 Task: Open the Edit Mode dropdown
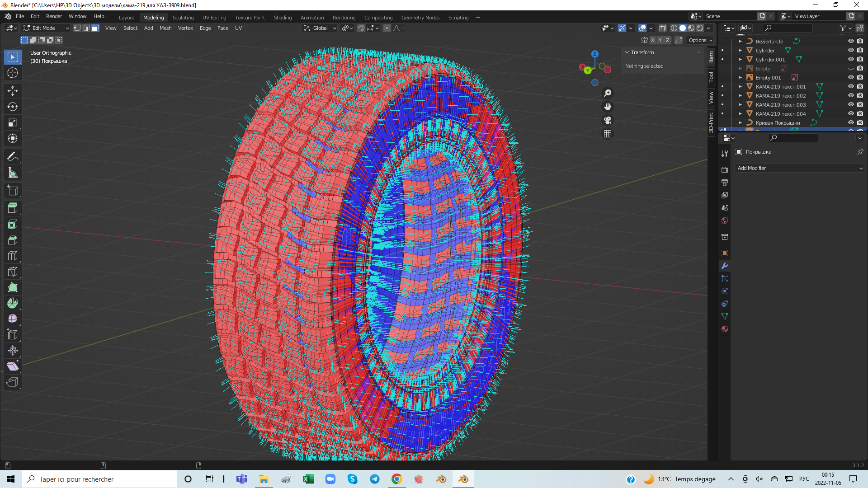[46, 28]
